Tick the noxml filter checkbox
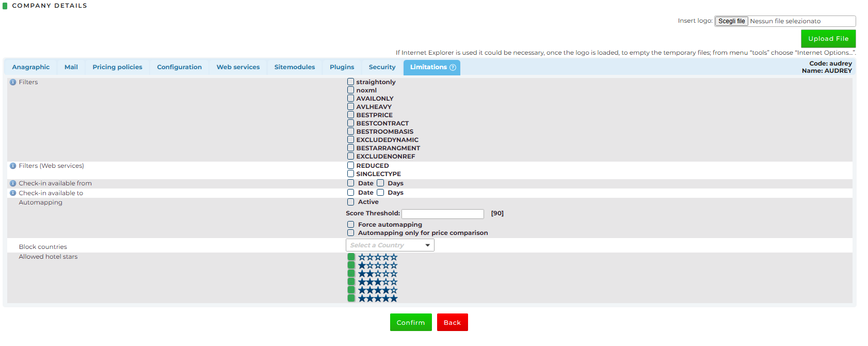This screenshot has width=868, height=346. (x=351, y=90)
